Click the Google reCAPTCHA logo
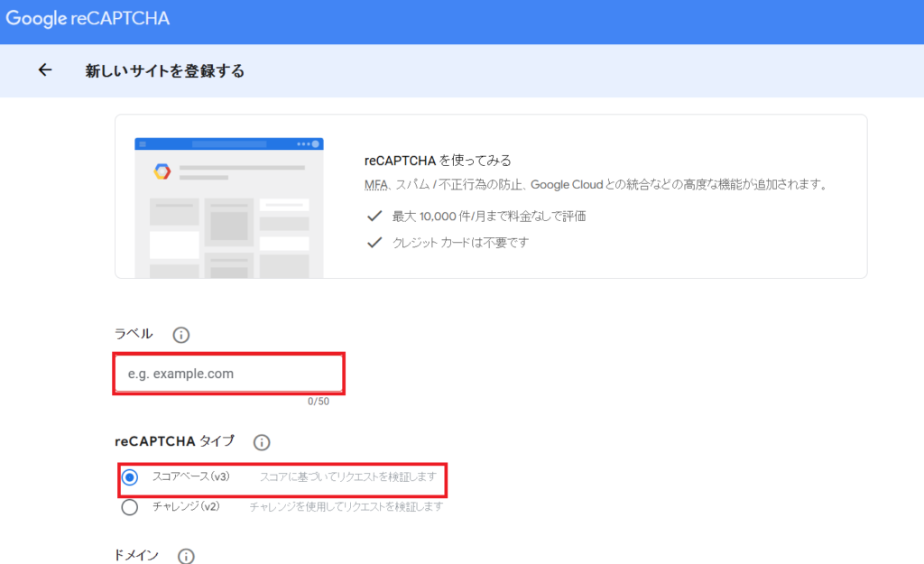The width and height of the screenshot is (924, 564). tap(88, 18)
